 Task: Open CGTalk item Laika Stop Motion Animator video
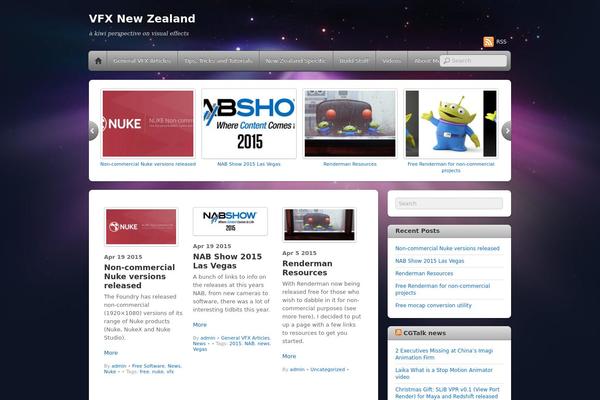click(x=444, y=374)
